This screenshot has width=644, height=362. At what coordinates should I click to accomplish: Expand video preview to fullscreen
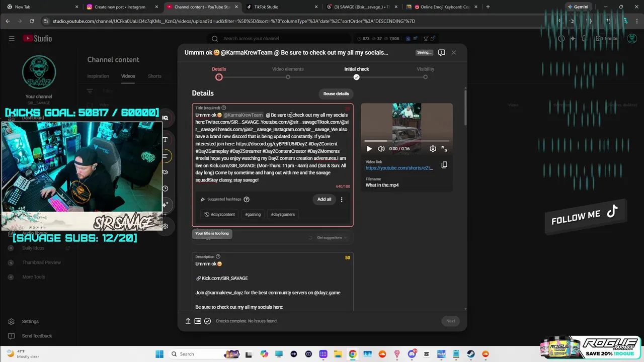pyautogui.click(x=444, y=149)
